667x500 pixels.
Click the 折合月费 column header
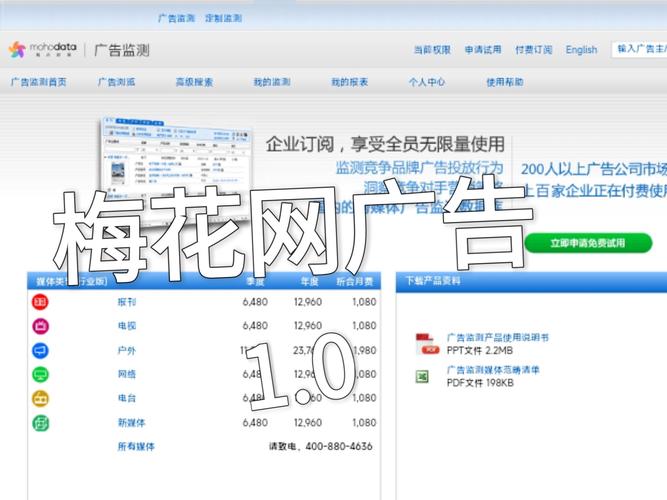click(x=355, y=281)
